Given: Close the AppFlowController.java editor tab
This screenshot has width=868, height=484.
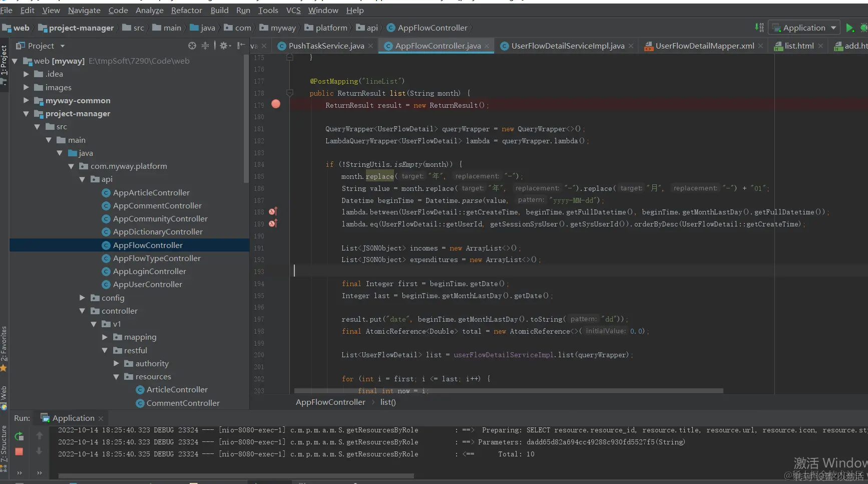Looking at the screenshot, I should 487,46.
